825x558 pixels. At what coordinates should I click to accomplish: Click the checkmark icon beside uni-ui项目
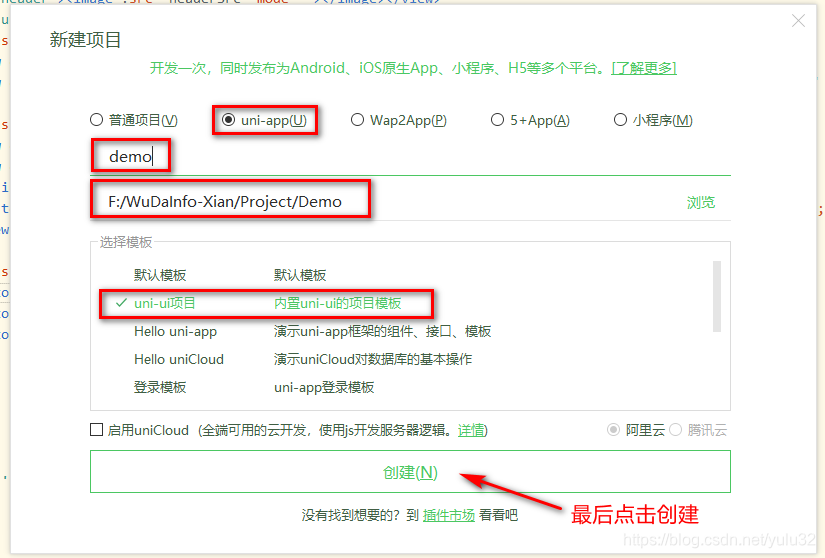122,303
